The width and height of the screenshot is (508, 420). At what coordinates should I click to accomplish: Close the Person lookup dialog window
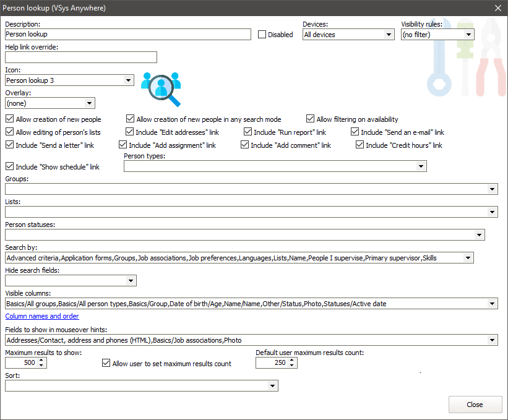click(x=497, y=8)
